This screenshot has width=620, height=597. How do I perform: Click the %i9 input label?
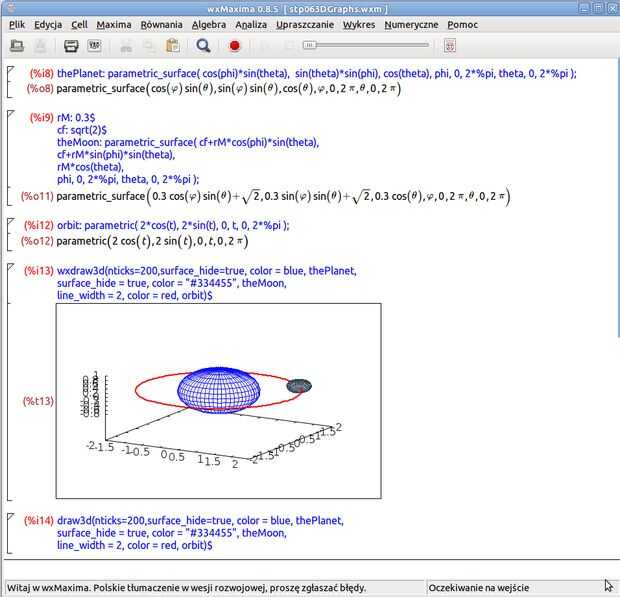coord(41,117)
